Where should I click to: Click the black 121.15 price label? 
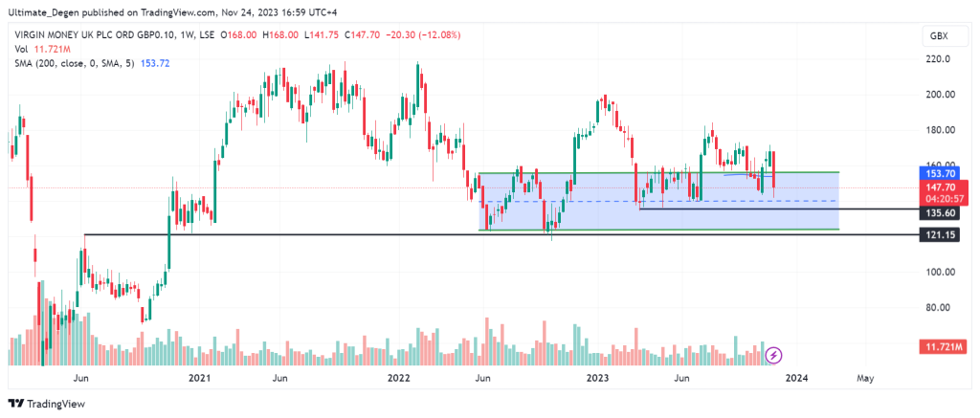coord(940,234)
